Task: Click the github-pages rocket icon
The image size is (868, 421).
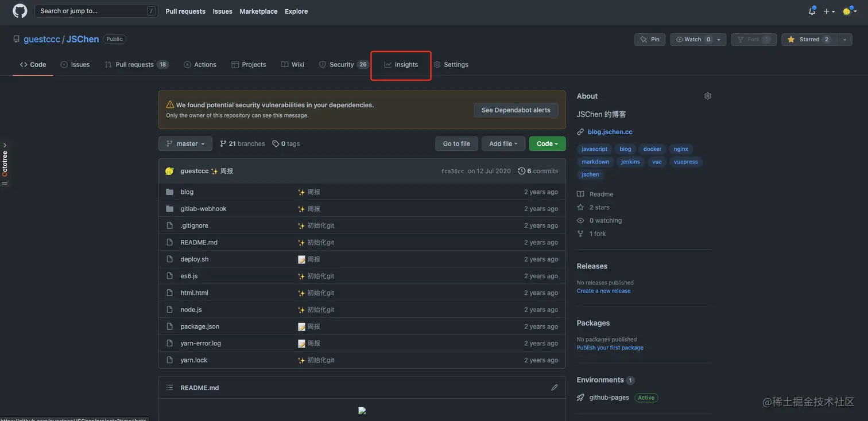Action: 580,397
